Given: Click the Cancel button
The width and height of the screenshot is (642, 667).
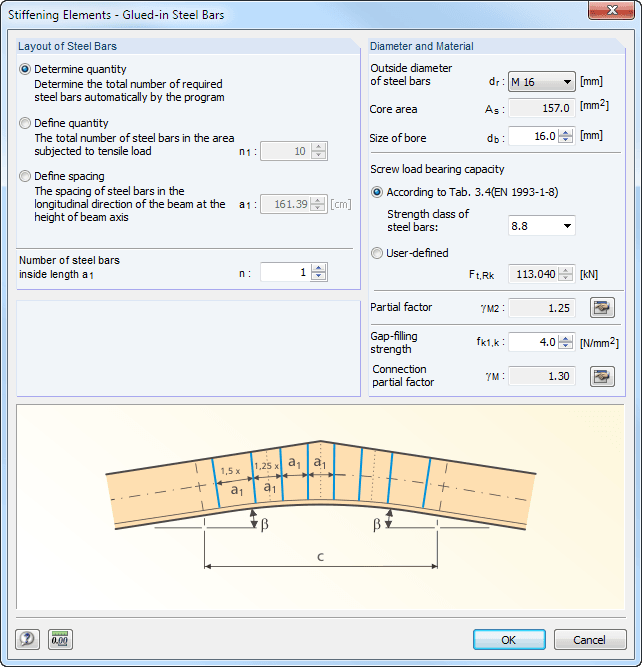Looking at the screenshot, I should coord(590,639).
